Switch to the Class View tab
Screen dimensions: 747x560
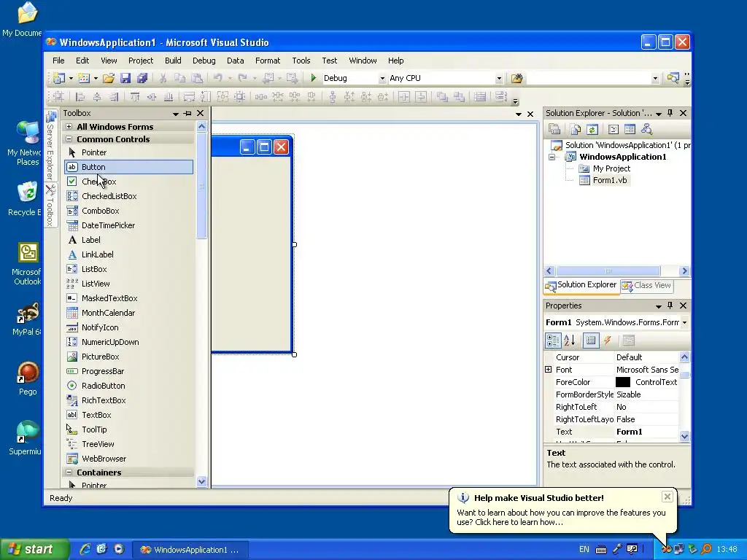coord(647,285)
